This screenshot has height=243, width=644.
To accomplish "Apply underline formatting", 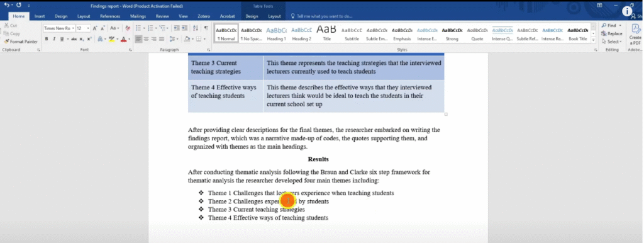I will point(62,39).
